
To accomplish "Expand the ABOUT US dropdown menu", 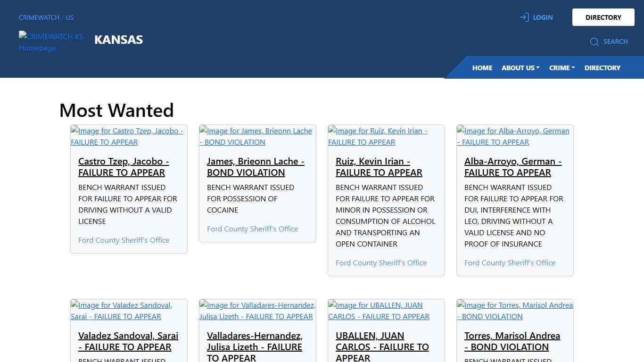I will click(x=520, y=68).
